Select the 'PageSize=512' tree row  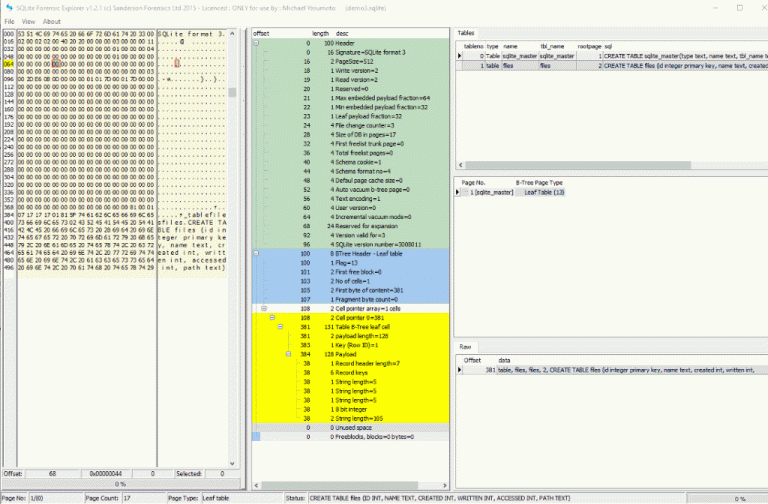(x=350, y=62)
